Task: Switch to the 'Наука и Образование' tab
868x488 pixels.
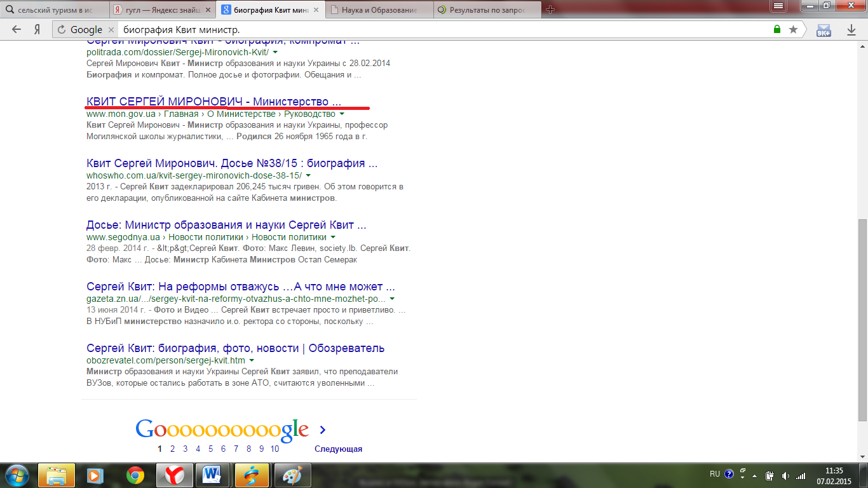Action: point(379,10)
